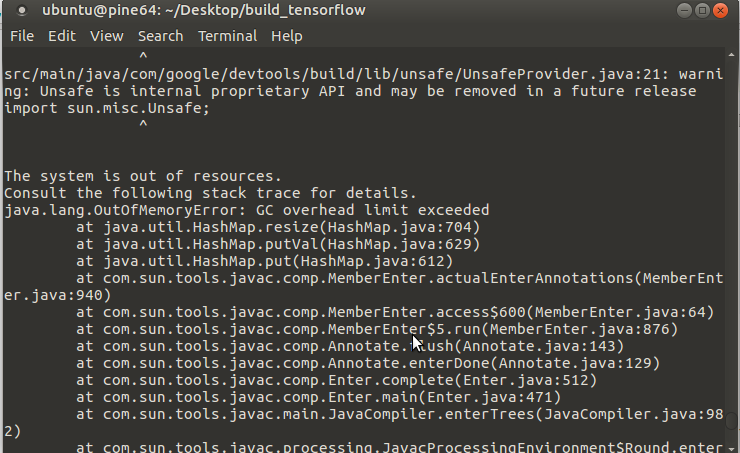The height and width of the screenshot is (453, 740).
Task: Click the 'The system is out of resources' line
Action: click(x=143, y=176)
